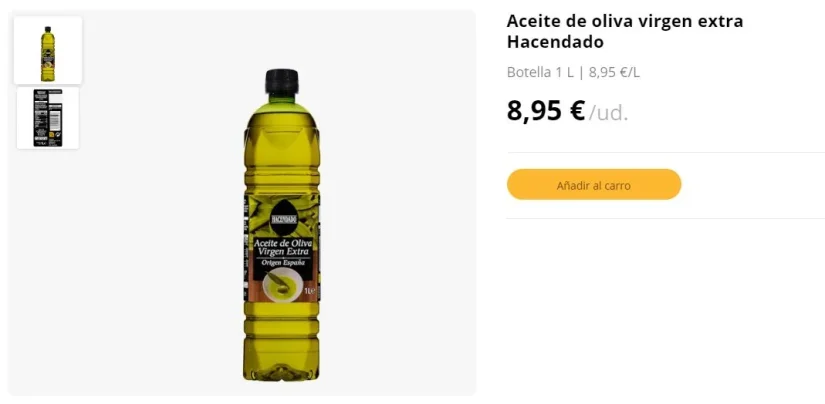The height and width of the screenshot is (404, 825).
Task: Click the olive oil bowl picture on label
Action: 283,285
